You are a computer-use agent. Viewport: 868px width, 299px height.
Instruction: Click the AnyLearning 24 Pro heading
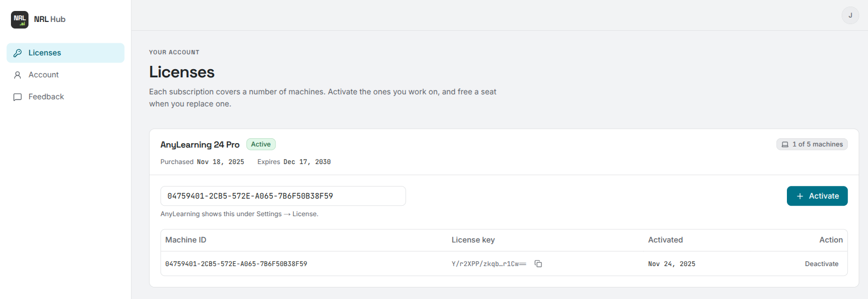tap(200, 145)
